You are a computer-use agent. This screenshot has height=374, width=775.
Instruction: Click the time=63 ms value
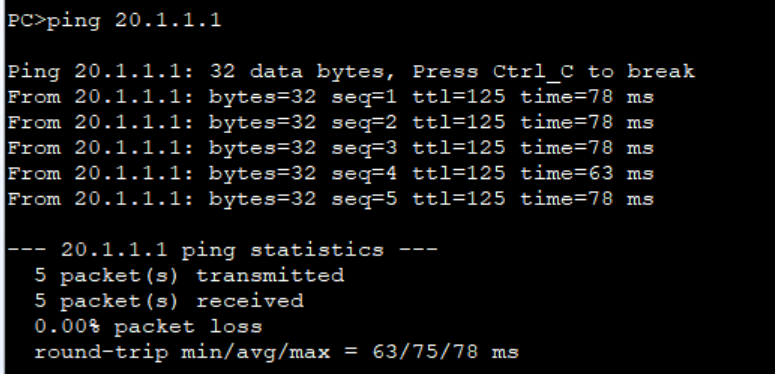coord(587,174)
